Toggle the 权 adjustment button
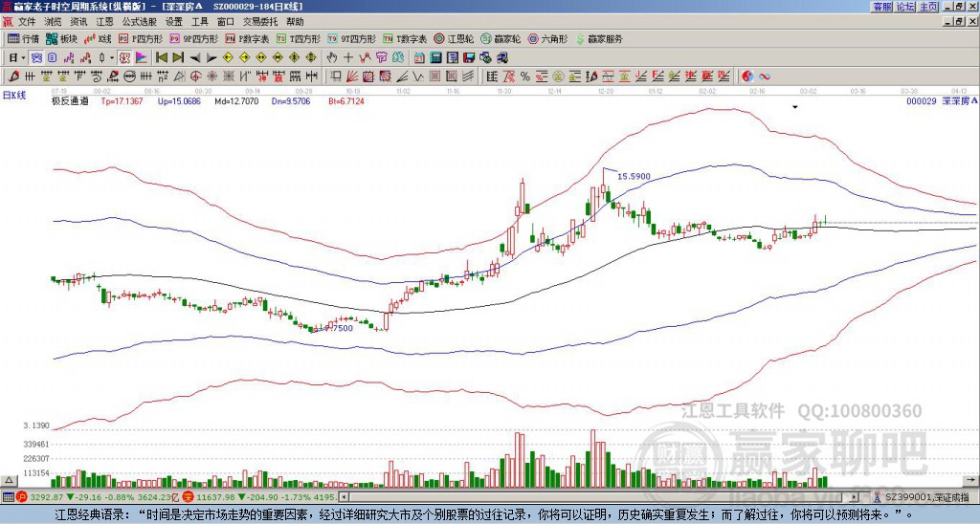 [124, 58]
